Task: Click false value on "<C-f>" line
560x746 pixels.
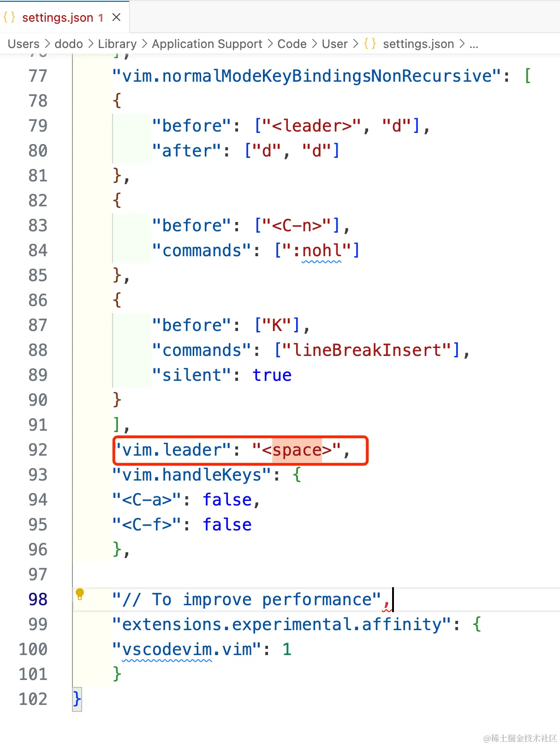Action: click(227, 524)
